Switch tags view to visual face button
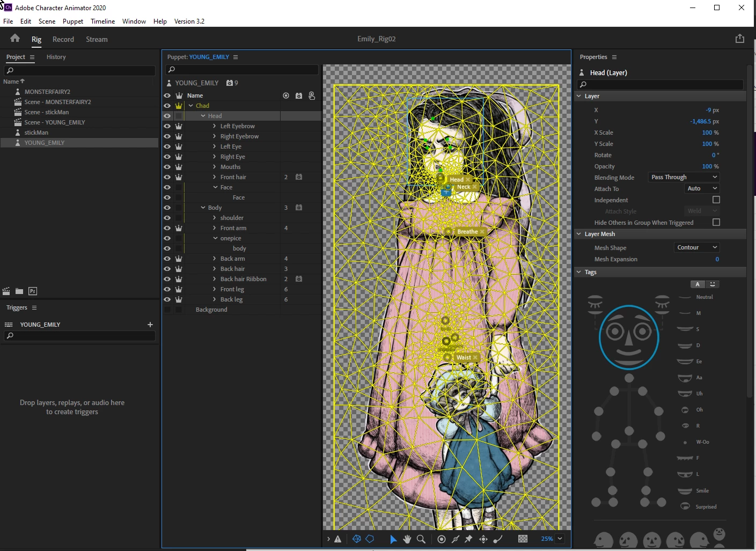The height and width of the screenshot is (551, 756). click(713, 284)
